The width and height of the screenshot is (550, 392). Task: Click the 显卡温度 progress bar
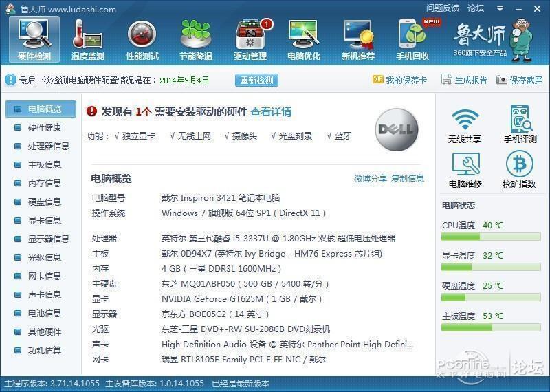click(x=491, y=267)
